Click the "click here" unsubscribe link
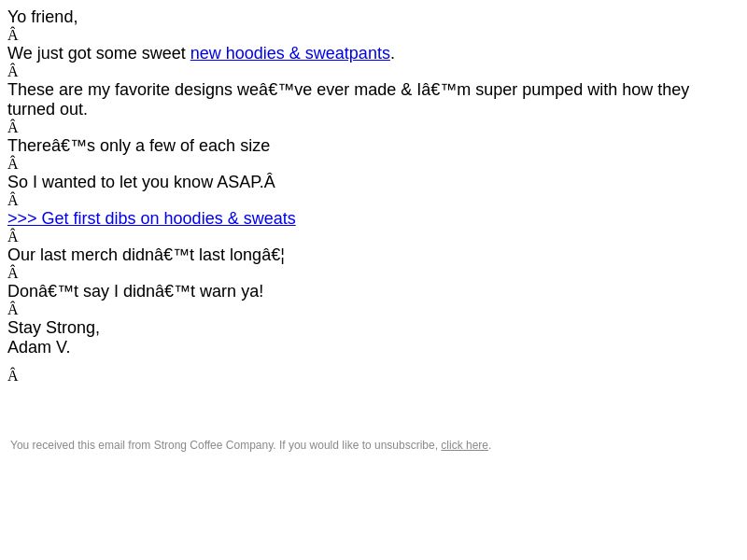 coord(464,445)
